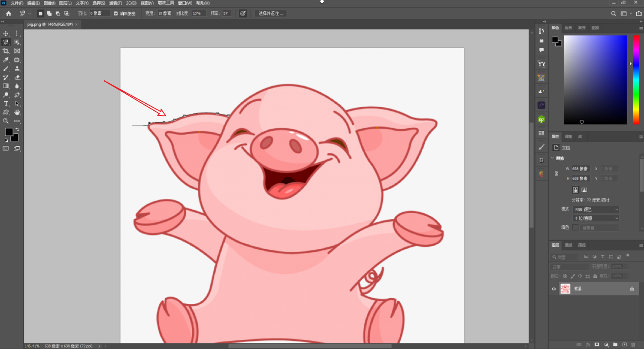Select the Path Selection tool
The height and width of the screenshot is (349, 644).
pyautogui.click(x=17, y=103)
